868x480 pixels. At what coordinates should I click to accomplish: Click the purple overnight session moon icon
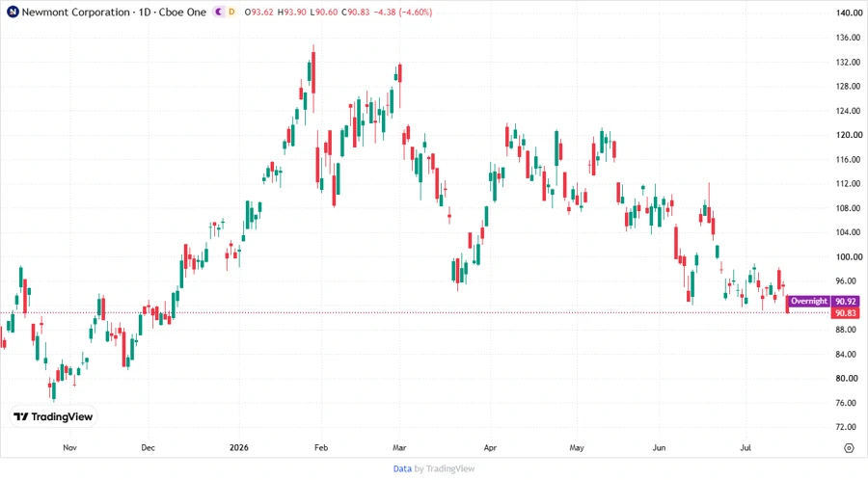pyautogui.click(x=218, y=12)
